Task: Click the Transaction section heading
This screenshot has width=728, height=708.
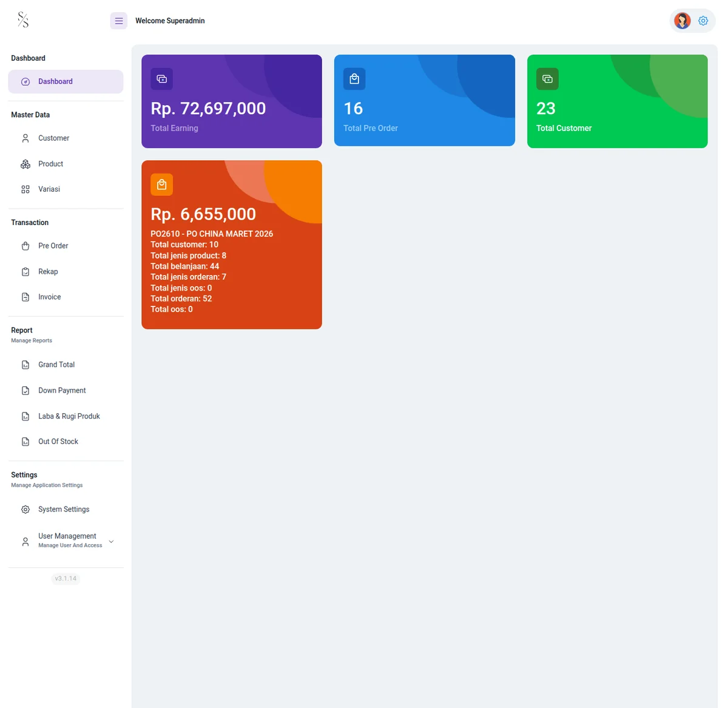Action: (x=30, y=223)
